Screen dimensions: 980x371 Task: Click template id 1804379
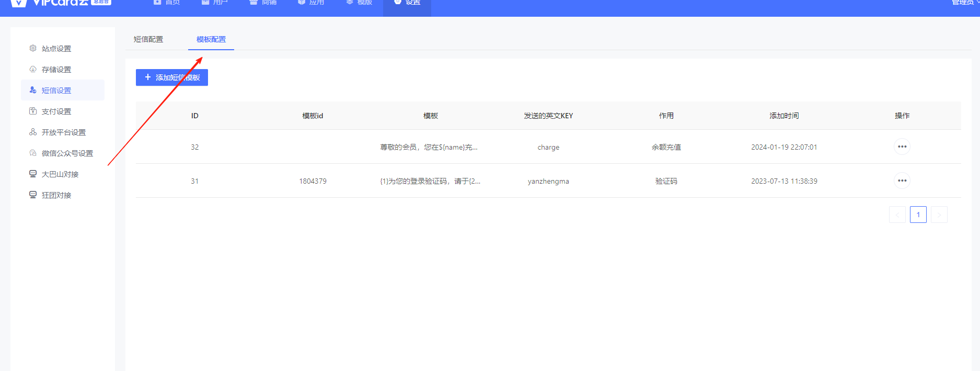click(313, 181)
